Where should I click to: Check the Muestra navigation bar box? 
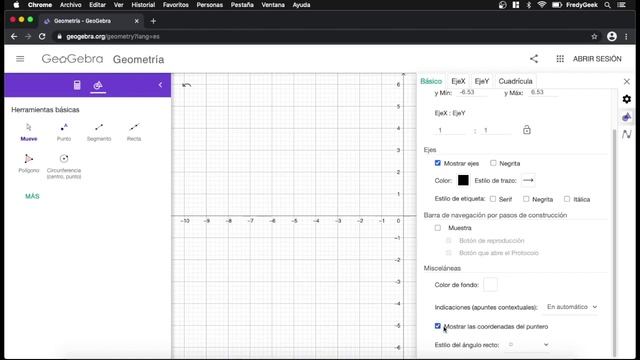coord(438,228)
